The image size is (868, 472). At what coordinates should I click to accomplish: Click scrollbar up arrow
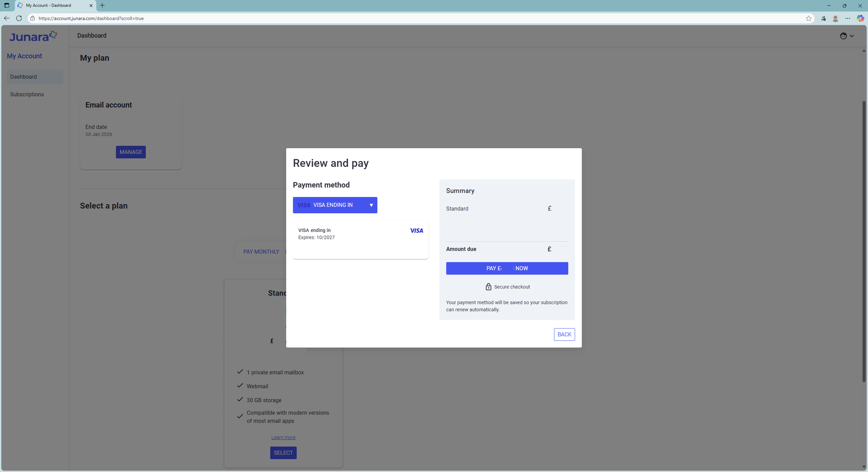click(x=864, y=51)
